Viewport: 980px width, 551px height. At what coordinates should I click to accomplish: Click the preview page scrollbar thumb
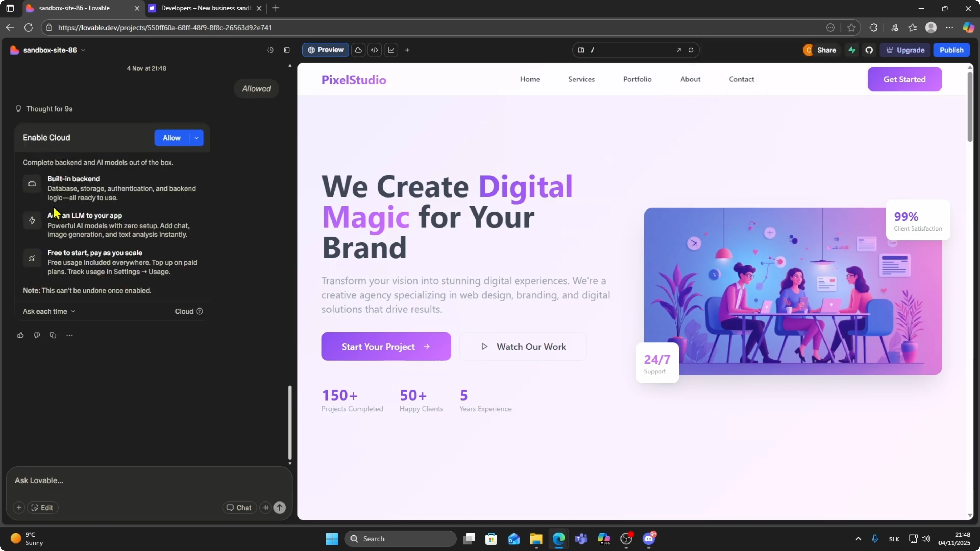point(970,106)
